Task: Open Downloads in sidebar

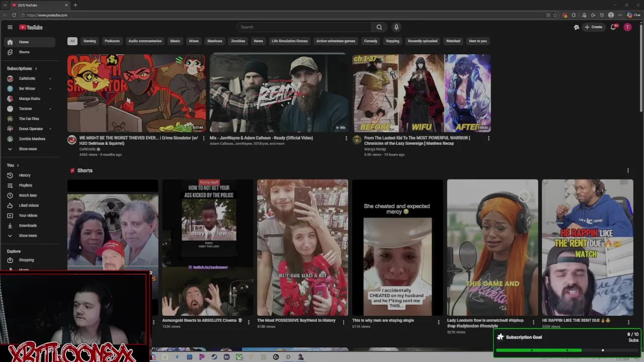Action: (x=30, y=226)
